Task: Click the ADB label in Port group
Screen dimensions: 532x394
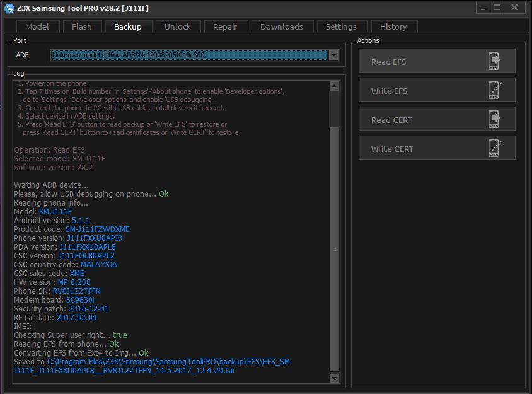Action: coord(23,55)
